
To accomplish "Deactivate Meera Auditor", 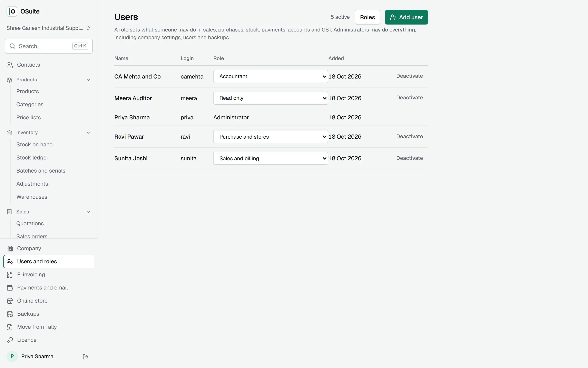I will (409, 98).
